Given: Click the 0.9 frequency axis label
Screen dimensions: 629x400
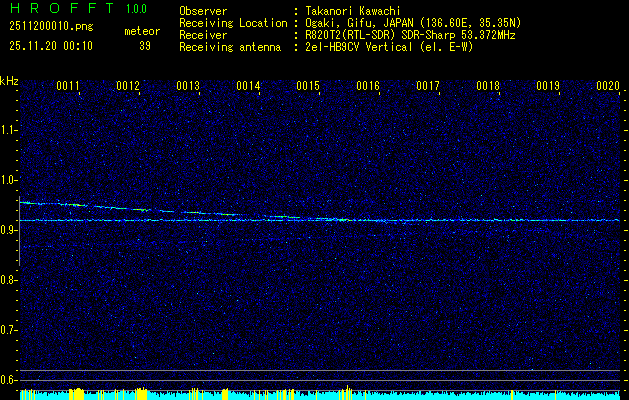Looking at the screenshot, I should tap(9, 230).
